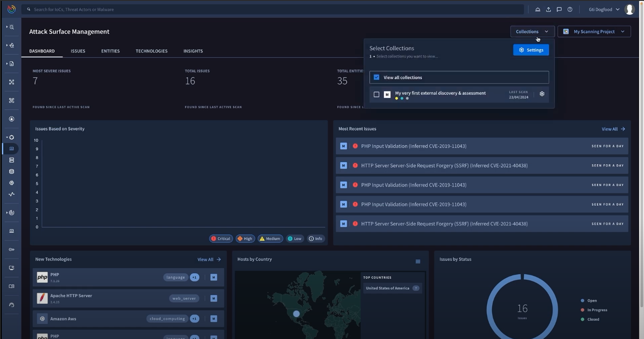The width and height of the screenshot is (644, 339).
Task: Click the Settings button in Select Collections panel
Action: click(x=531, y=49)
